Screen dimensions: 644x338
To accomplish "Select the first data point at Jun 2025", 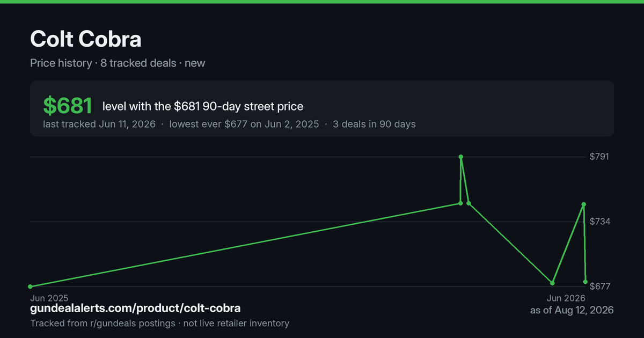I will click(x=30, y=286).
